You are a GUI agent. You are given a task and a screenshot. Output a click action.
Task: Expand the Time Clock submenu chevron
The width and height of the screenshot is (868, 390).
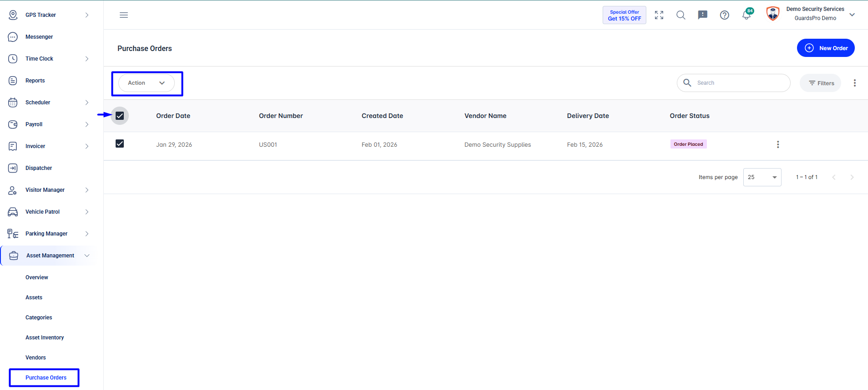[87, 59]
